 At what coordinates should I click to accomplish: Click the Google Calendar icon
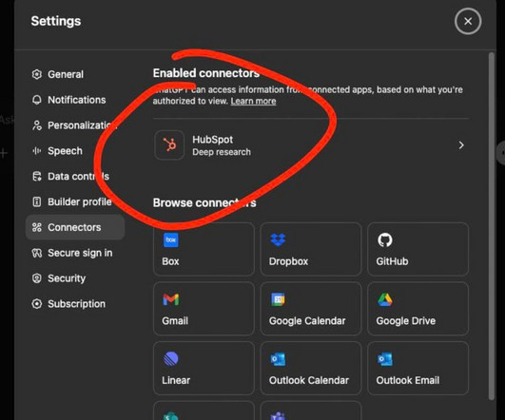(x=278, y=299)
